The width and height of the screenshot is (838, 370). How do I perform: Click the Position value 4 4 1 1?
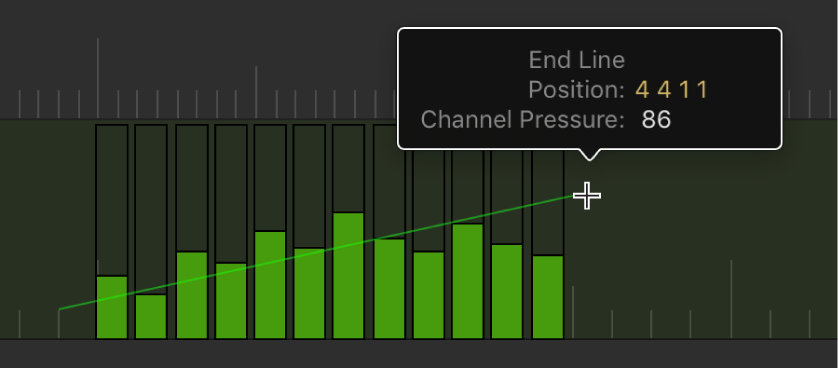click(671, 90)
